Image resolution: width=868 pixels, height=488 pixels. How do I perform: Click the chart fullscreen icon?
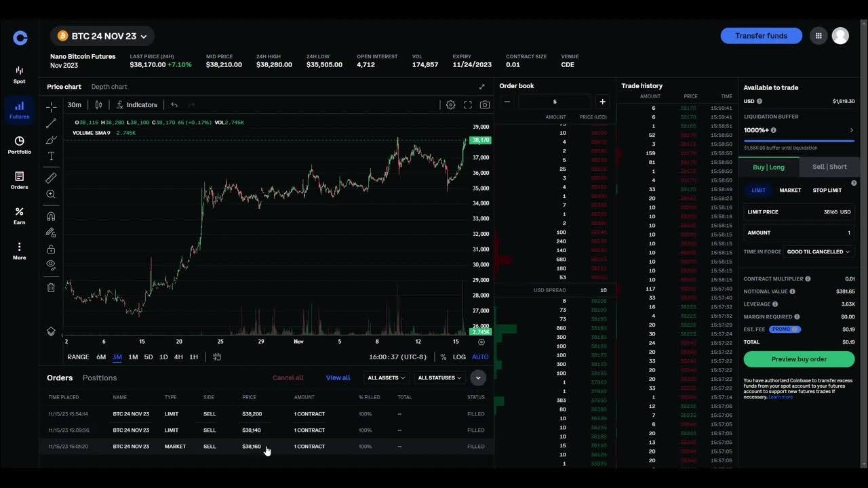(468, 104)
